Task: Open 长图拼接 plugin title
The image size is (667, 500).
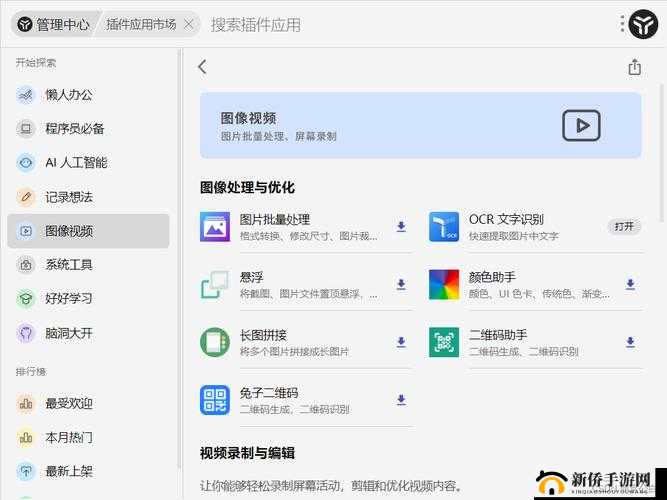Action: click(263, 335)
